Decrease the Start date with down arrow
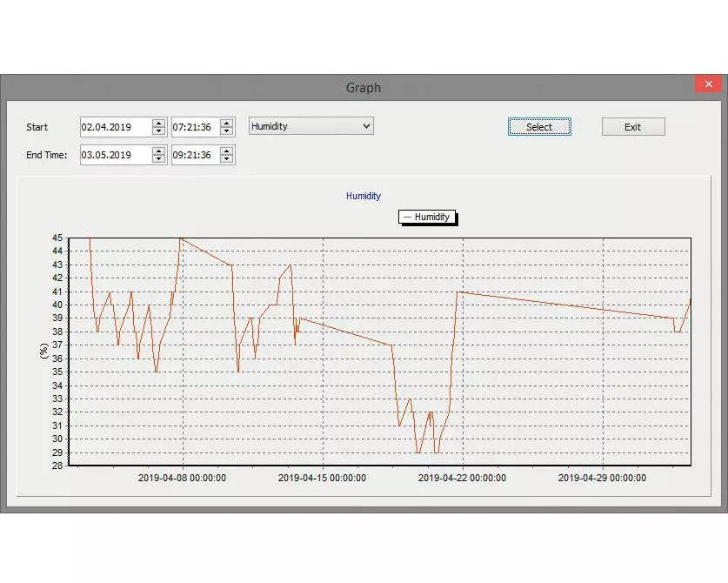Image resolution: width=728 pixels, height=583 pixels. click(158, 131)
